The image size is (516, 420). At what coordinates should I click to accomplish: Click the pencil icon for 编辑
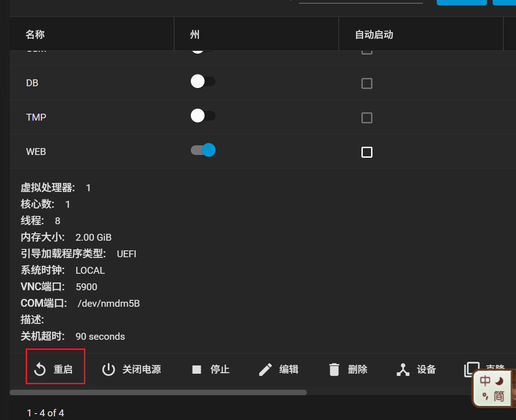tap(266, 370)
